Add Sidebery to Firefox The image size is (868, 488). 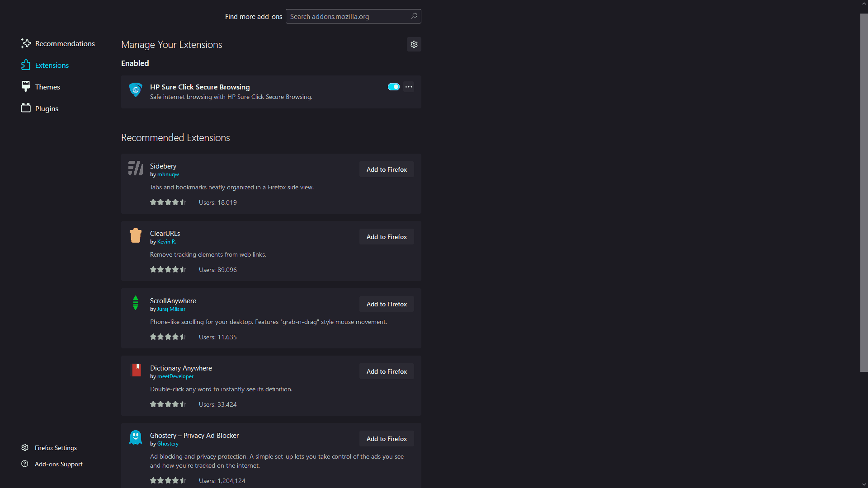387,169
